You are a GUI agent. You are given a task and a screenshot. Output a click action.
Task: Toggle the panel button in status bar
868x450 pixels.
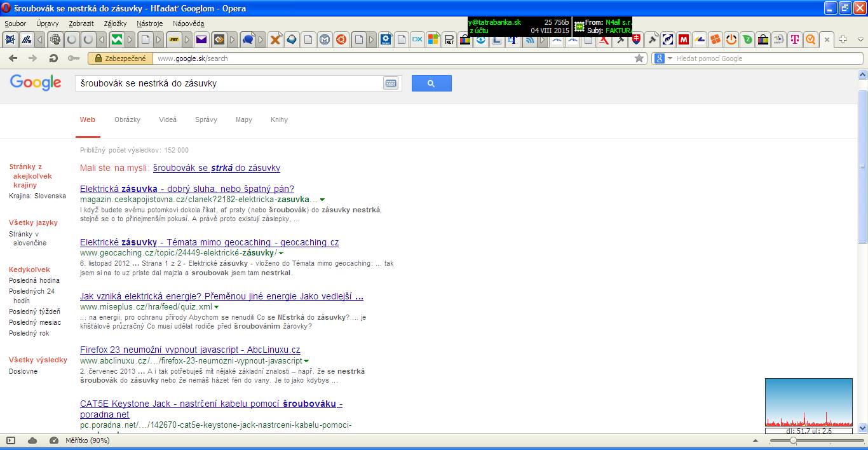pyautogui.click(x=11, y=440)
